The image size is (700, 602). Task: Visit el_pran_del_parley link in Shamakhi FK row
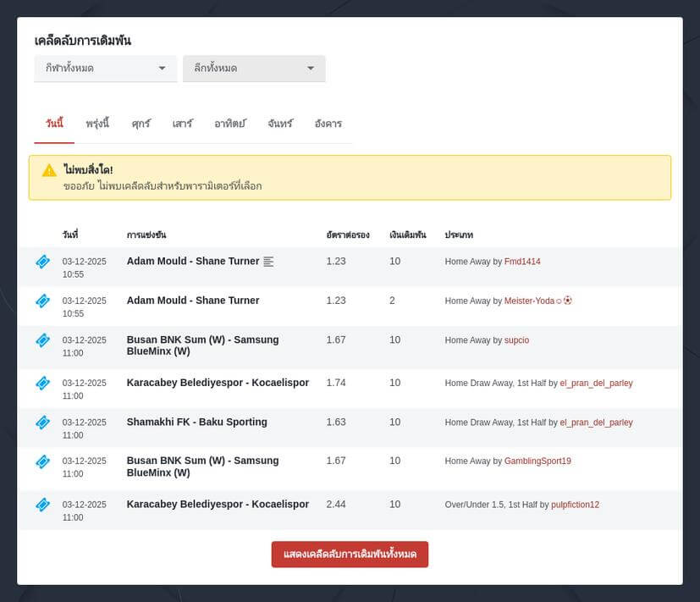[596, 423]
